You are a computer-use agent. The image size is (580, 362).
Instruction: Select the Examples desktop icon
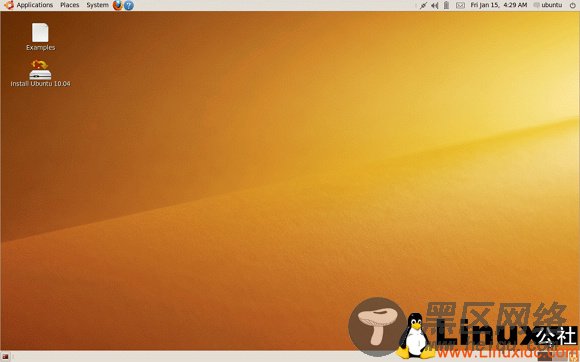40,37
